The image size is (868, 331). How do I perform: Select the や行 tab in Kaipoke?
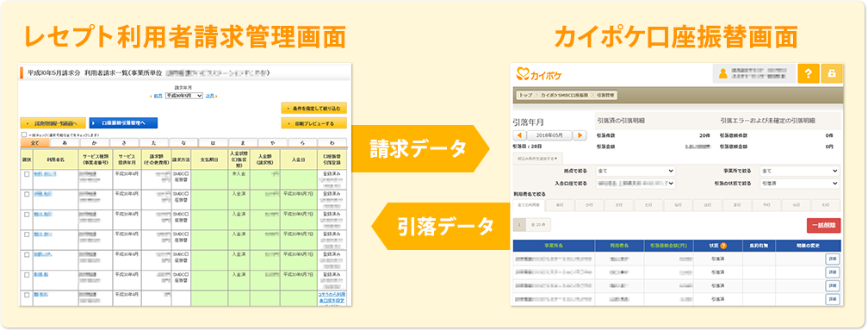coord(766,205)
